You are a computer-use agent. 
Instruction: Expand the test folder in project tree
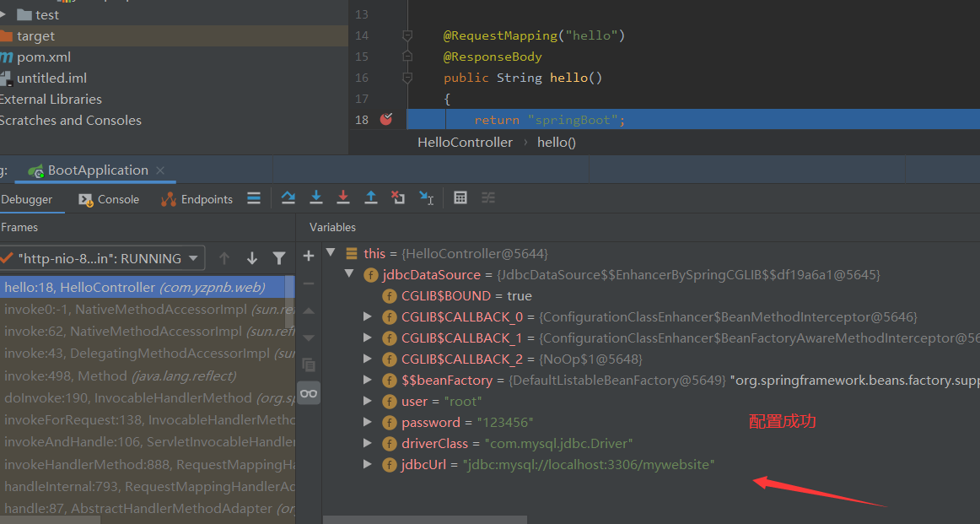(3, 14)
